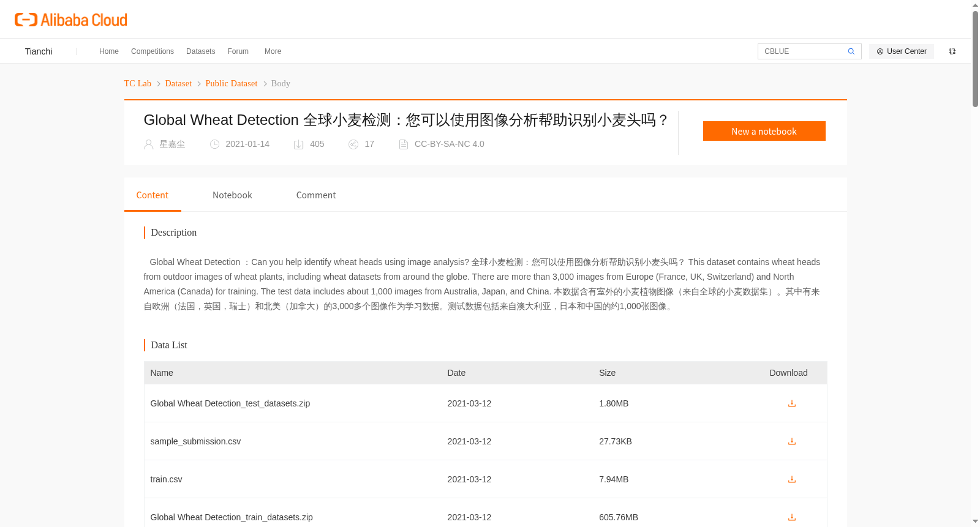Click the 7.94MB size cell
Image resolution: width=980 pixels, height=527 pixels.
(x=614, y=479)
